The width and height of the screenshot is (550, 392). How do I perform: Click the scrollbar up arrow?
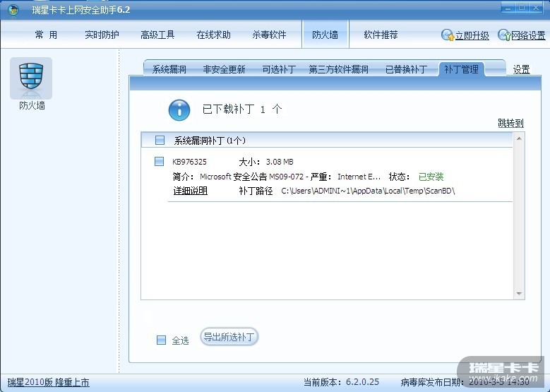point(519,139)
